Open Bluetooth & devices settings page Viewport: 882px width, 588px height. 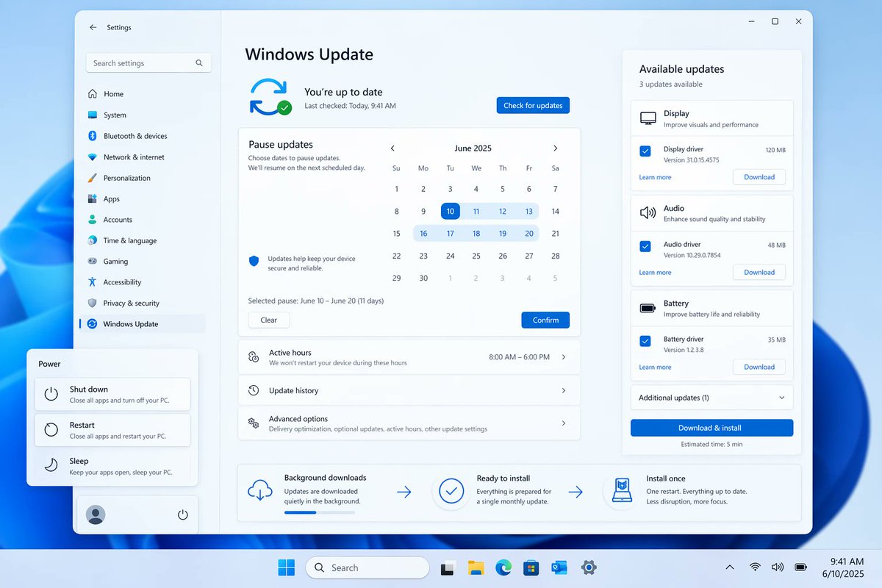point(143,136)
